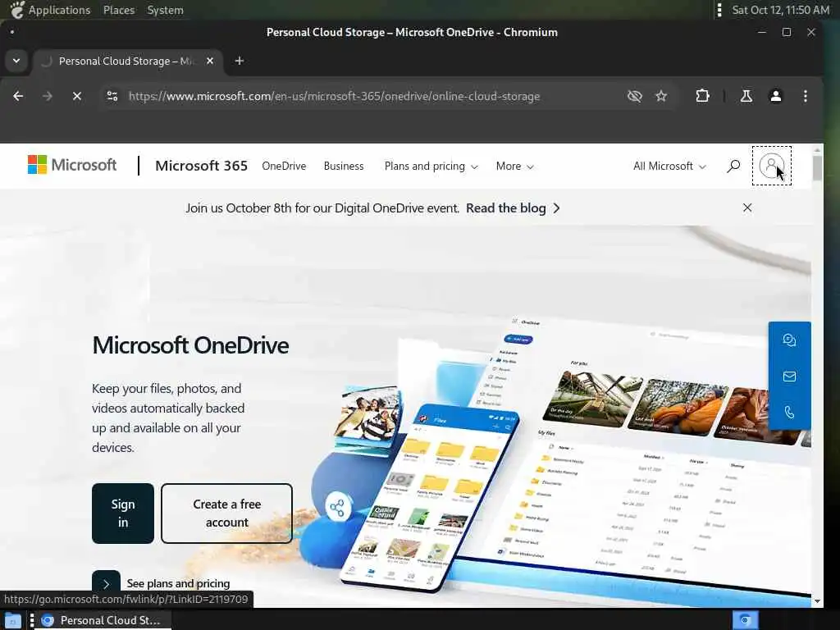Click the arrow button beside See plans and pricing
The height and width of the screenshot is (630, 840).
[x=106, y=583]
